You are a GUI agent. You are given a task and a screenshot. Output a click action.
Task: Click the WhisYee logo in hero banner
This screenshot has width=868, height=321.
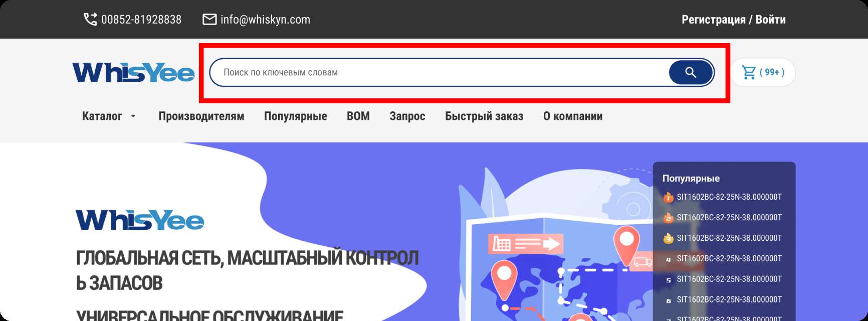[x=140, y=220]
